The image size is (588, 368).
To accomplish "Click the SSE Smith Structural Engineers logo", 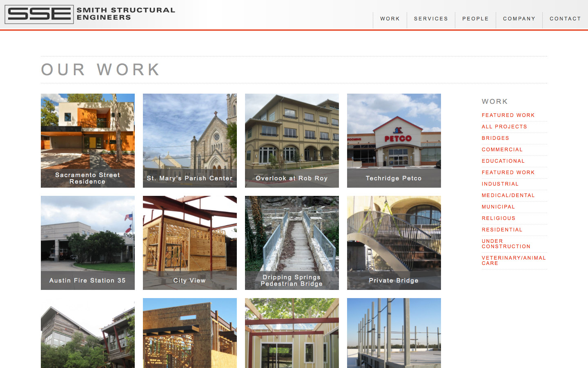I will click(x=90, y=14).
